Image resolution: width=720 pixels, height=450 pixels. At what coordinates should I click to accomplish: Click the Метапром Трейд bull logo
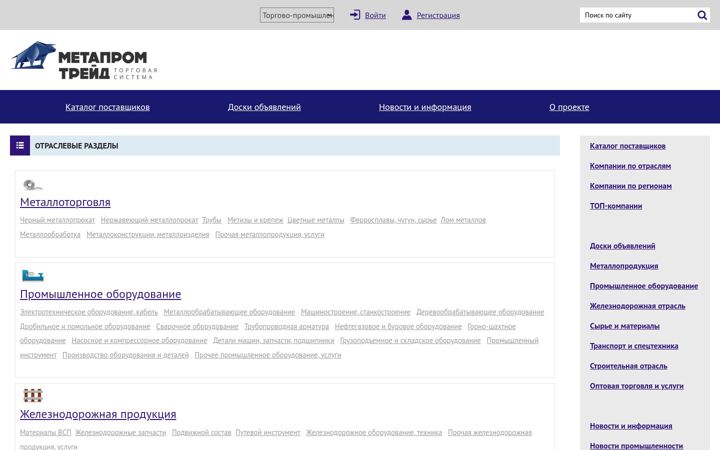tap(84, 61)
